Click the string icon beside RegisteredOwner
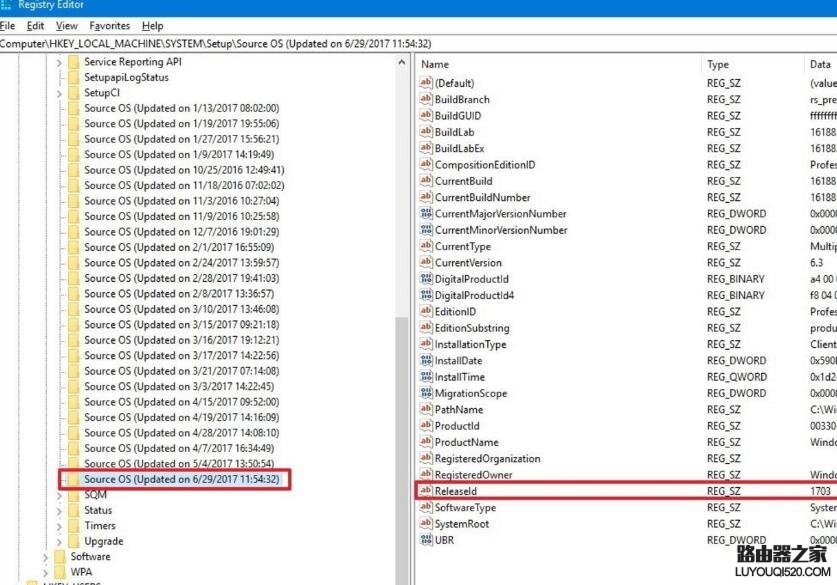This screenshot has height=585, width=837. tap(424, 475)
